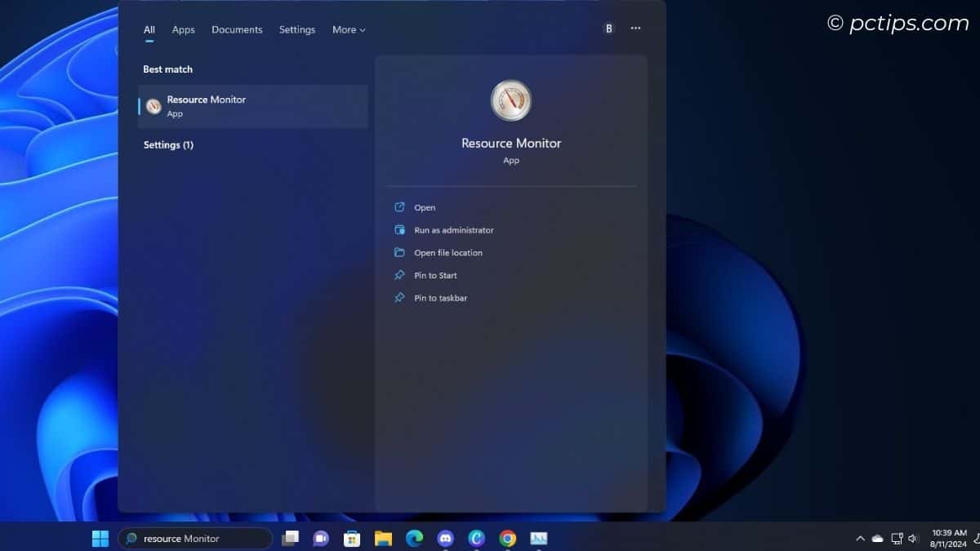Click the large Resource Monitor gauge icon
The image size is (980, 551).
(511, 100)
